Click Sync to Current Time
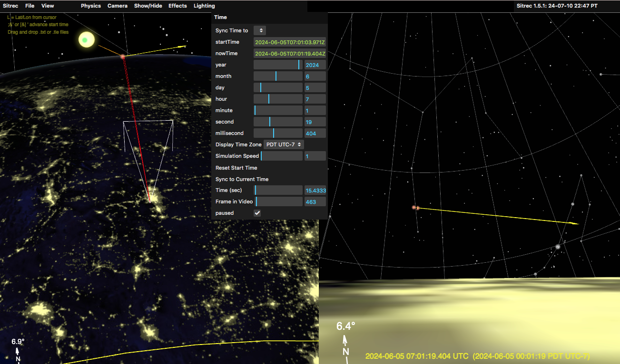 click(x=242, y=179)
